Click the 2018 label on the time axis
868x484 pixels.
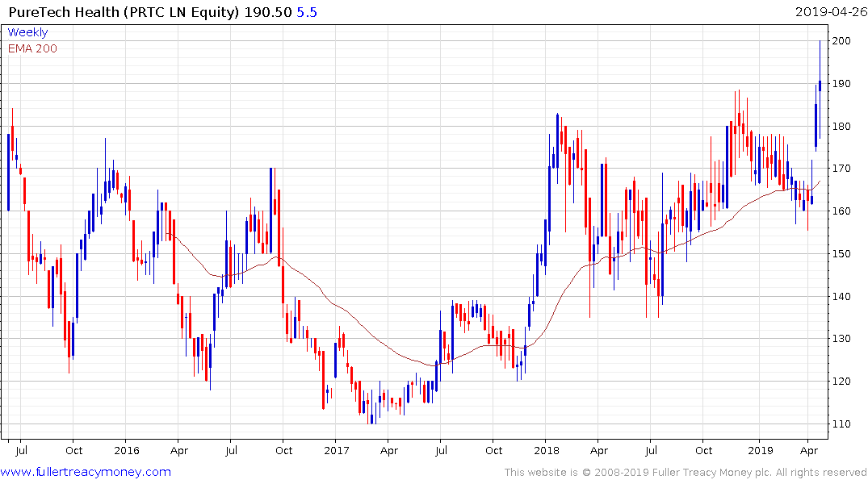[x=547, y=450]
